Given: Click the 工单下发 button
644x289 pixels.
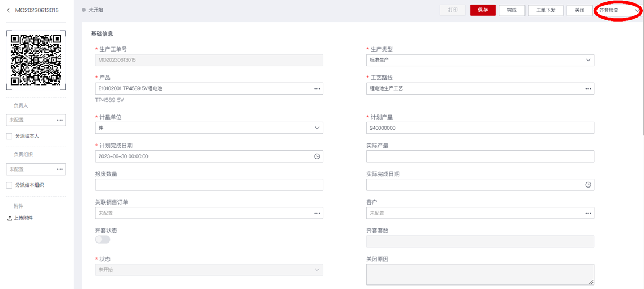Looking at the screenshot, I should 545,10.
